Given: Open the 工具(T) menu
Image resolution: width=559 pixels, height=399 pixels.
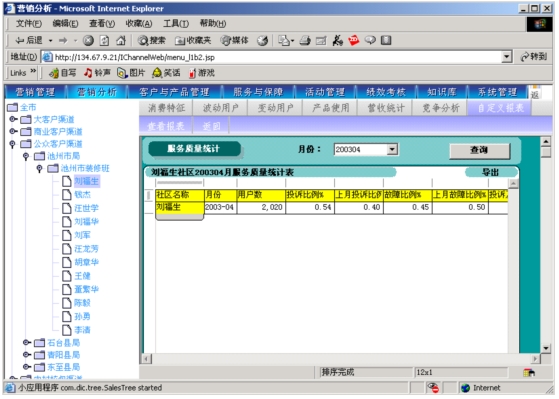Looking at the screenshot, I should pos(176,24).
